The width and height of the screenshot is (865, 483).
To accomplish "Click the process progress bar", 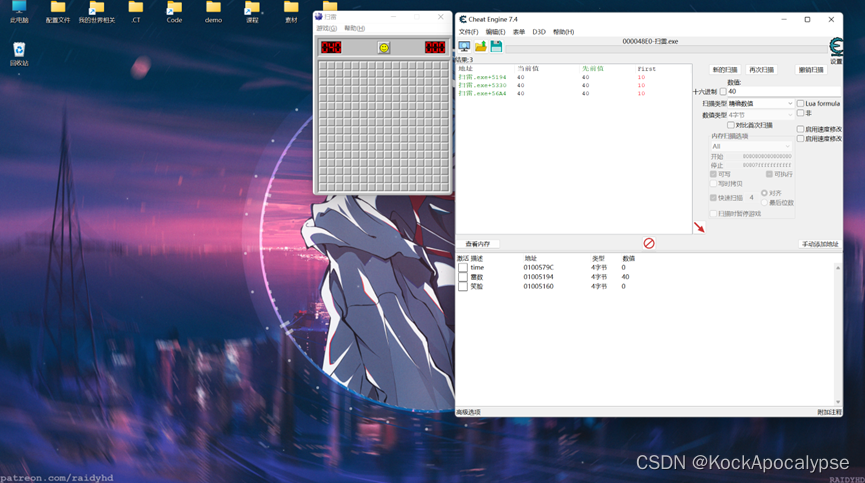I will pos(666,49).
